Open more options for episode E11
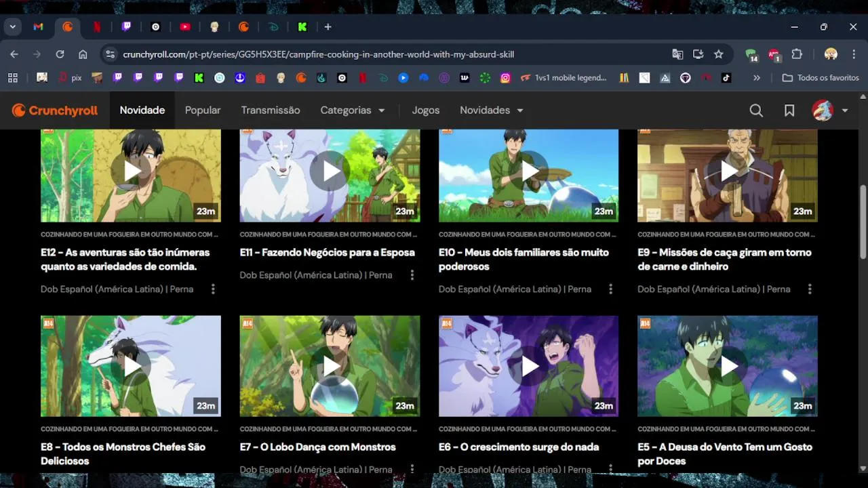Viewport: 868px width, 488px height. (412, 275)
